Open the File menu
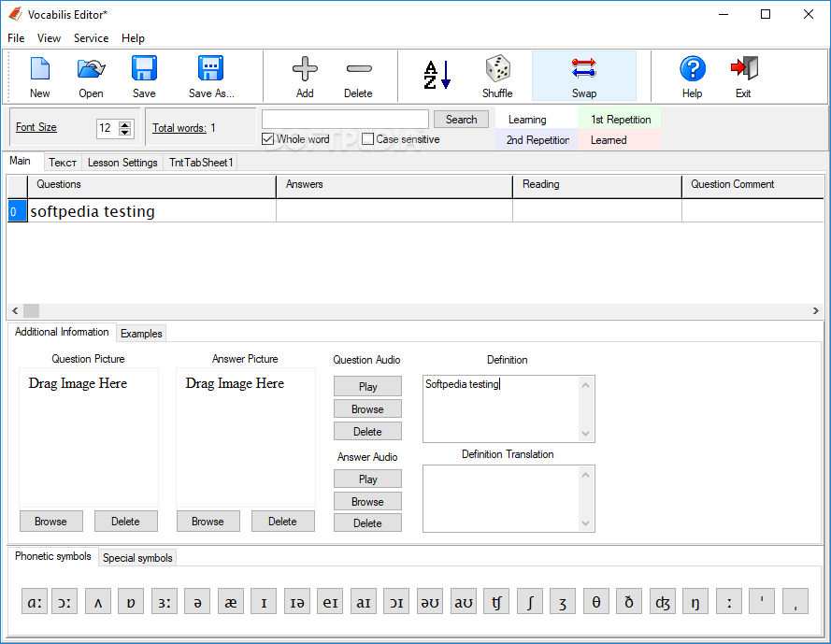831x644 pixels. 16,38
